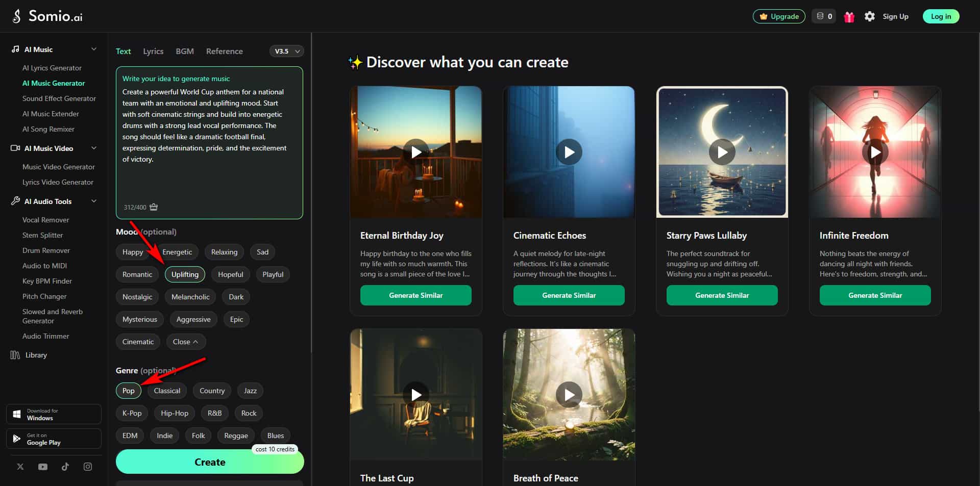Open the V3.5 model version dropdown
The height and width of the screenshot is (486, 980).
286,51
